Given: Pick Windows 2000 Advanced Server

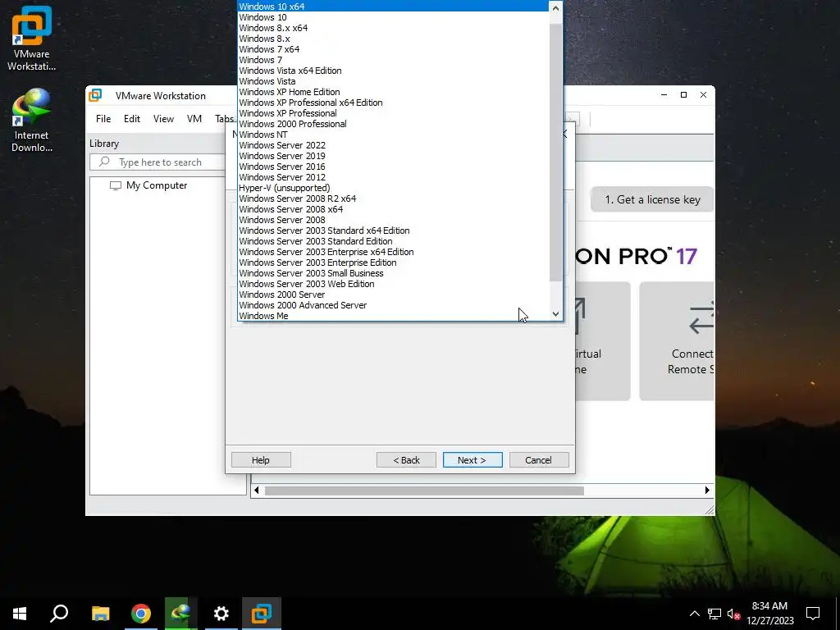Looking at the screenshot, I should click(393, 305).
